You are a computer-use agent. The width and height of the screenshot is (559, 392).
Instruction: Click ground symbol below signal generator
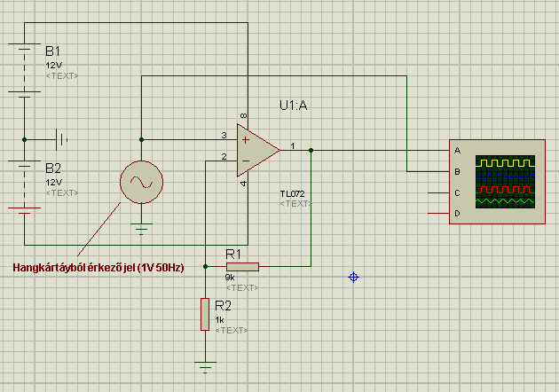coord(141,229)
